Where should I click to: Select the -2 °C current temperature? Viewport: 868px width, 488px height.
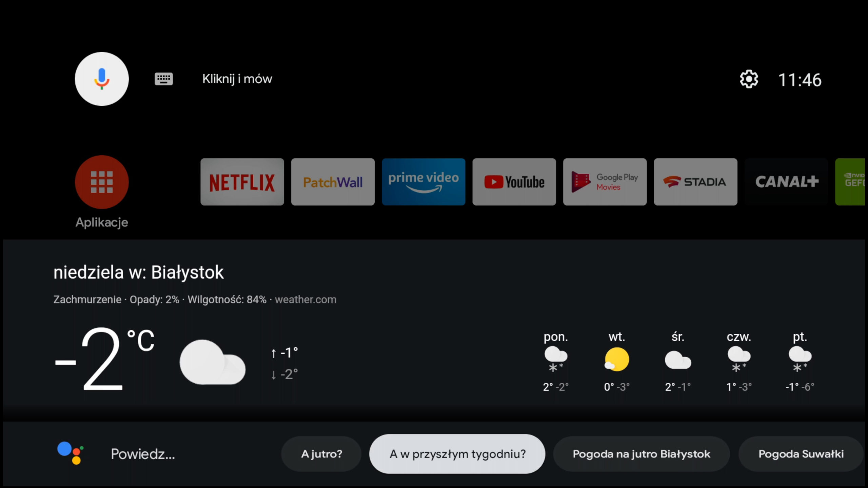104,359
